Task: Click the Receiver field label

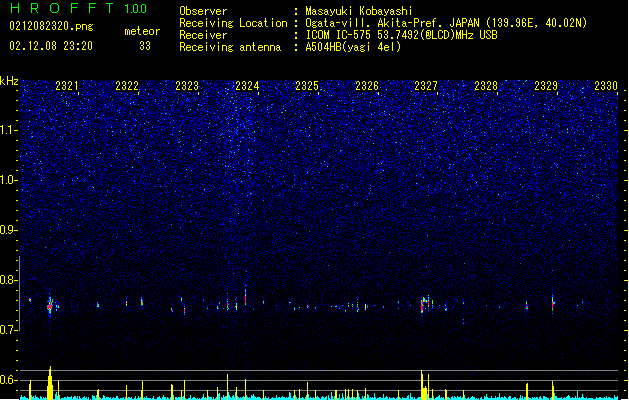Action: (x=203, y=35)
